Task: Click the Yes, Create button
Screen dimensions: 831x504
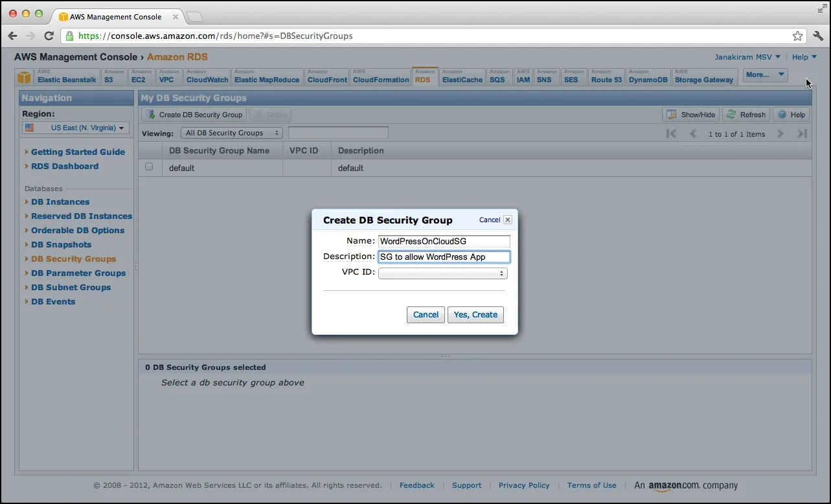Action: (475, 314)
